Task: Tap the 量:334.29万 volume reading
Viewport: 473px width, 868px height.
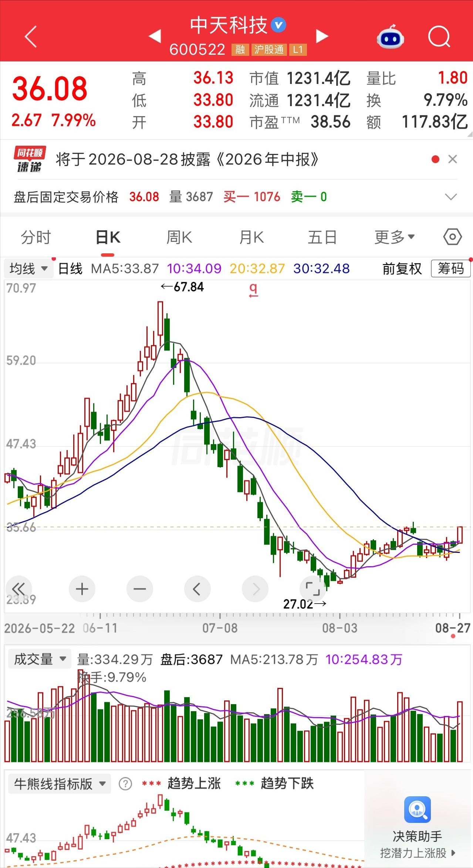Action: point(115,659)
